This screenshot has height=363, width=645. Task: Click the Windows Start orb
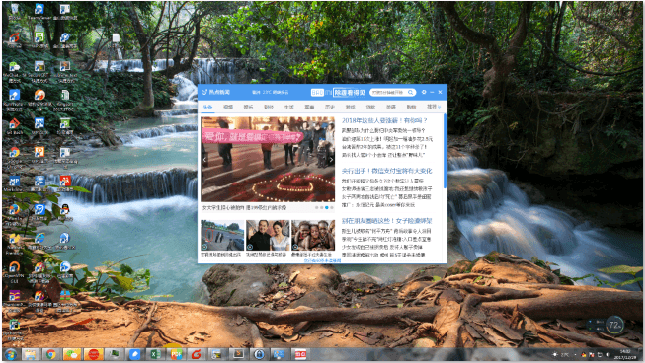10,354
